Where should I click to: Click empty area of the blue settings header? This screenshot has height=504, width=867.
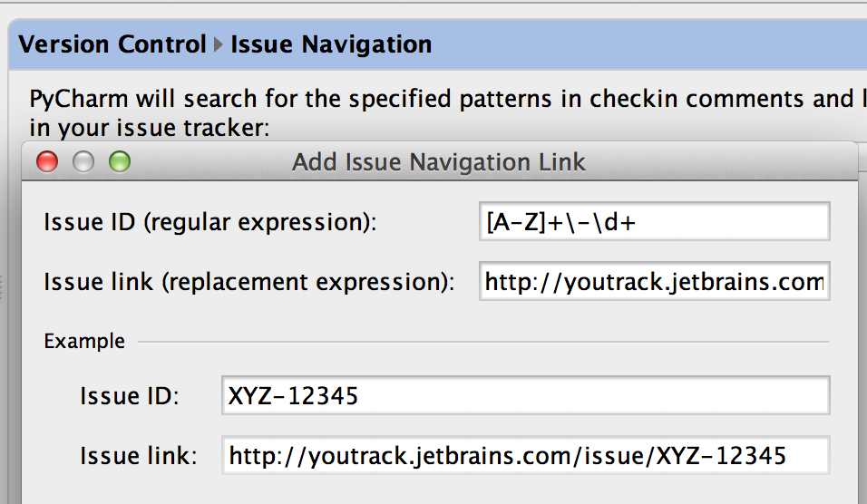(x=647, y=44)
